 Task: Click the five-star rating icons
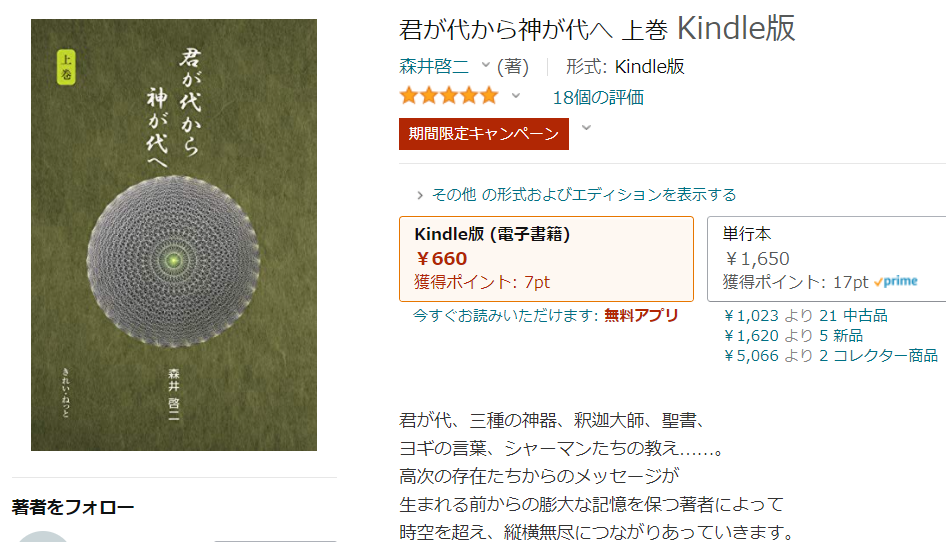[448, 96]
